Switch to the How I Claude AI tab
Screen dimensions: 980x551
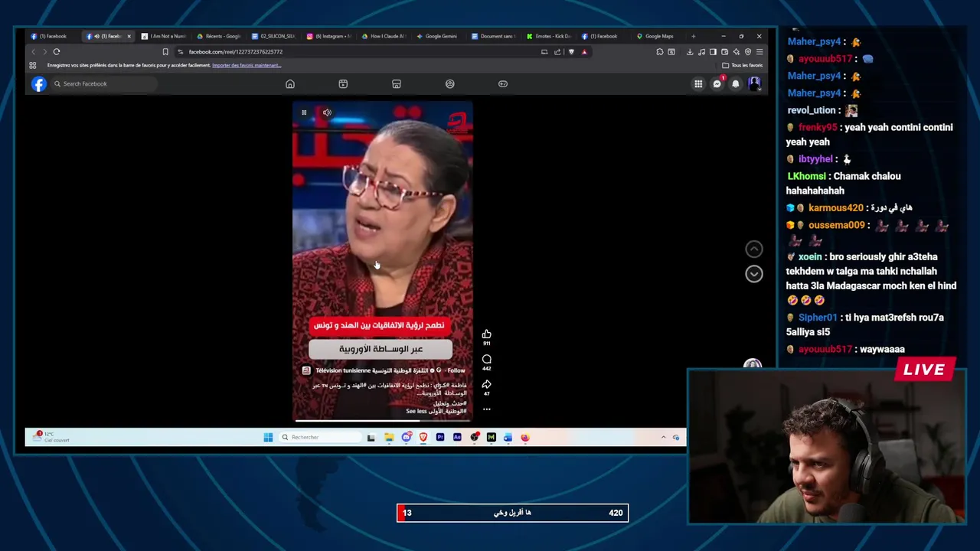pos(384,36)
